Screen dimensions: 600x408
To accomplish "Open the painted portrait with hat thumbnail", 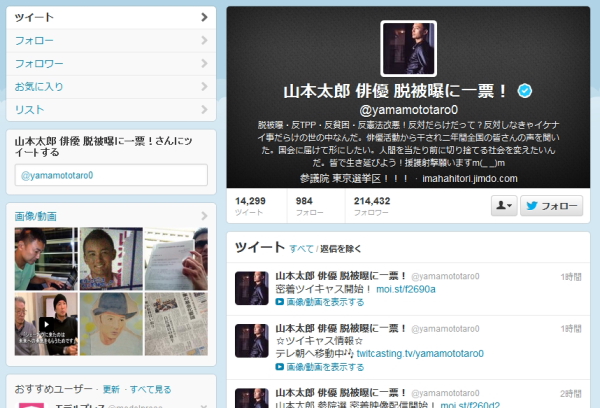I will [x=111, y=324].
